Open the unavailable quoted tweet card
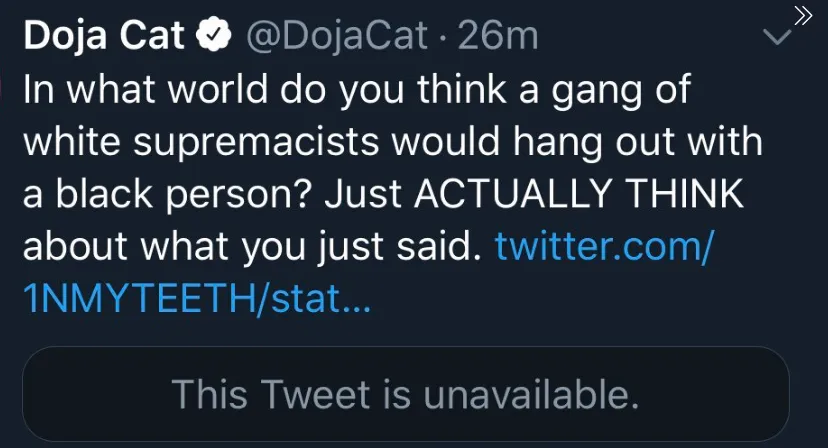 pos(406,394)
